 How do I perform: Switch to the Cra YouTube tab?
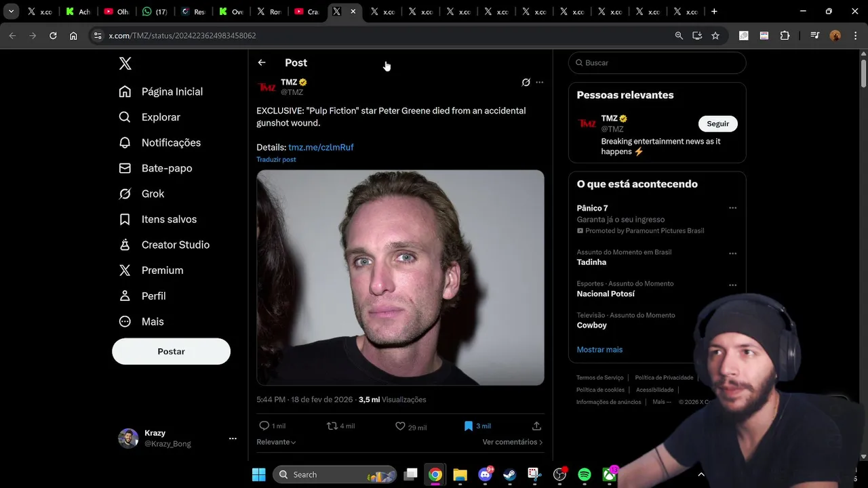tap(307, 12)
